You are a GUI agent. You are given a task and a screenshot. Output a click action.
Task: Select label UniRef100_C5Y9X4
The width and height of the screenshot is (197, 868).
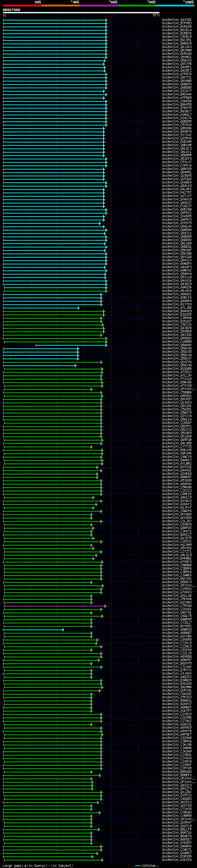coord(177,125)
